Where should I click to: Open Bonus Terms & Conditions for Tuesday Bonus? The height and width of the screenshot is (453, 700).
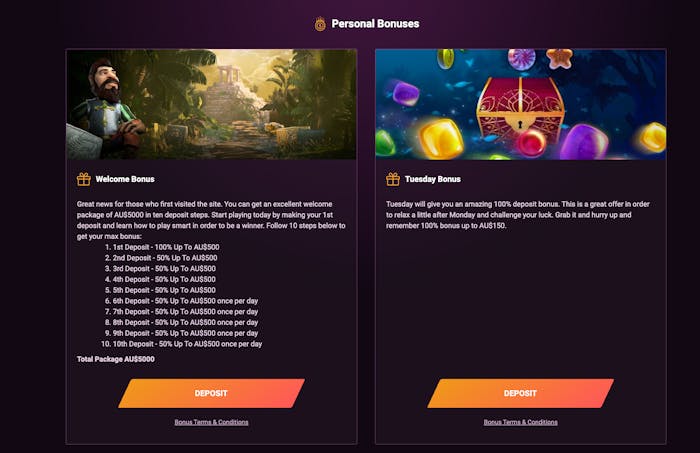[520, 422]
